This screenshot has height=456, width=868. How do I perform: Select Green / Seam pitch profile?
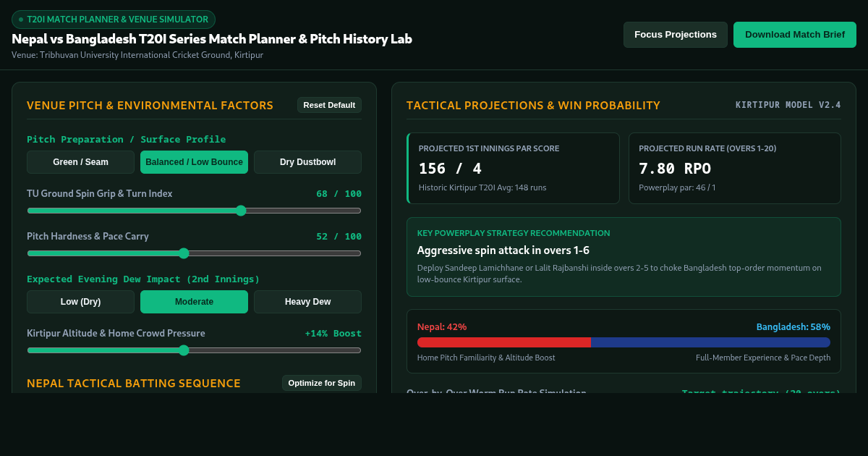click(80, 162)
